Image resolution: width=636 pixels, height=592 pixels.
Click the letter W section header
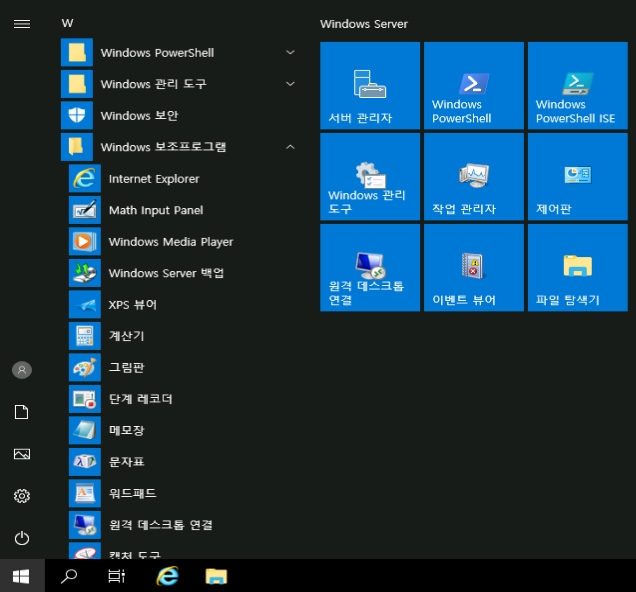pos(67,23)
